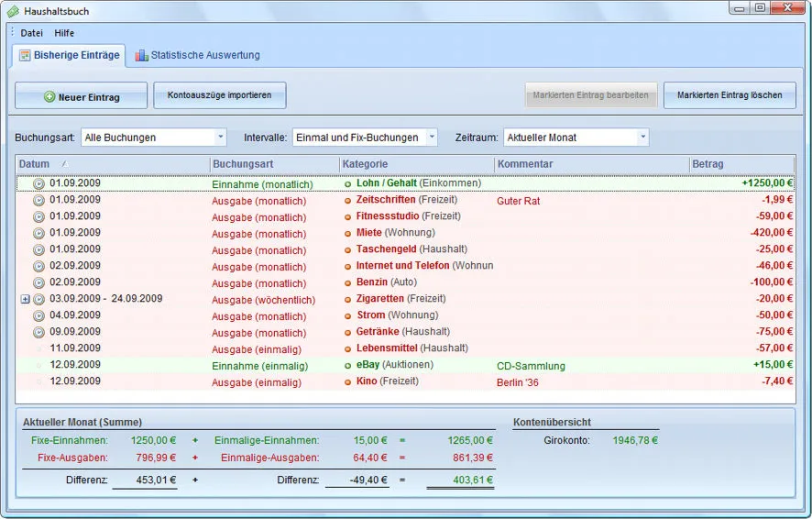Click the Haushaltsbuch app icon in title bar

pyautogui.click(x=13, y=10)
